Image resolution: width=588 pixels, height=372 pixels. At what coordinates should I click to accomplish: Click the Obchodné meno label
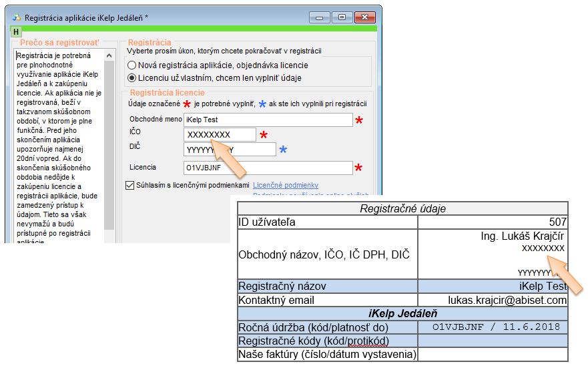click(156, 119)
